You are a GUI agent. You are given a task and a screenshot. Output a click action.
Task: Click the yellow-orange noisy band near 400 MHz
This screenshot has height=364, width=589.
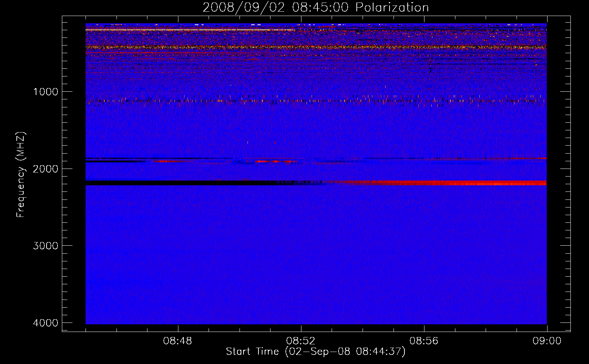click(316, 47)
